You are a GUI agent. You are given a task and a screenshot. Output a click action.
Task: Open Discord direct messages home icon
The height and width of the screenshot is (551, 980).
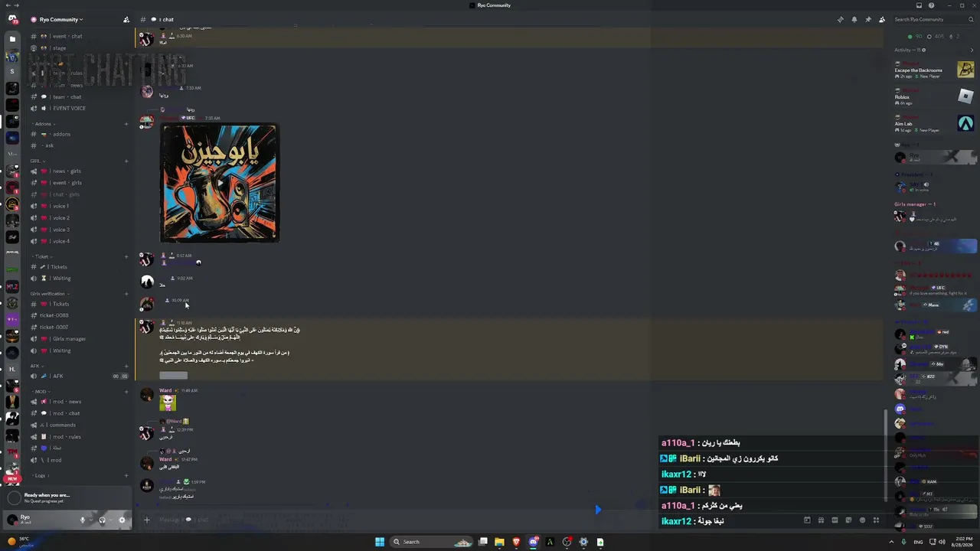point(12,19)
